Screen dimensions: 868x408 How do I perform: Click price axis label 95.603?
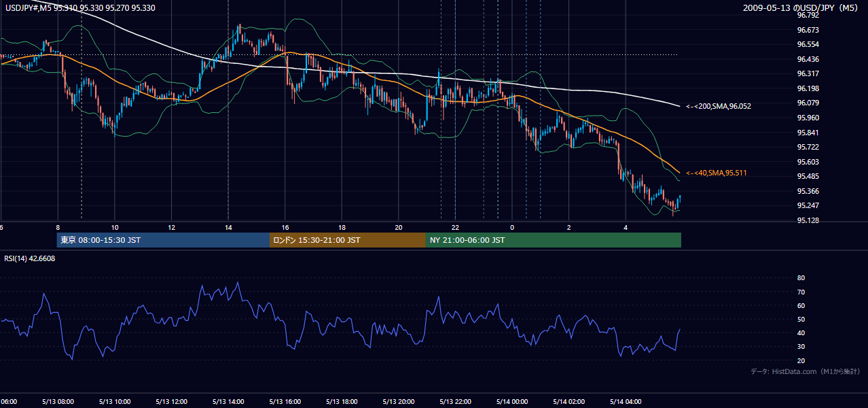tap(808, 162)
